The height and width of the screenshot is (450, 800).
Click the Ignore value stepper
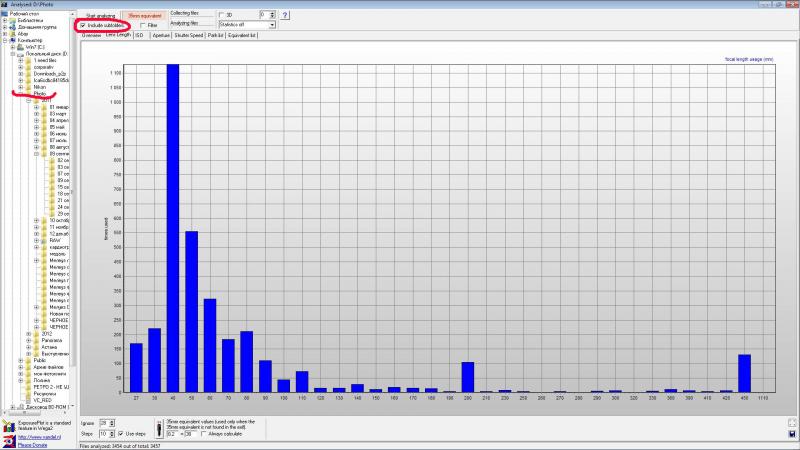coord(112,423)
